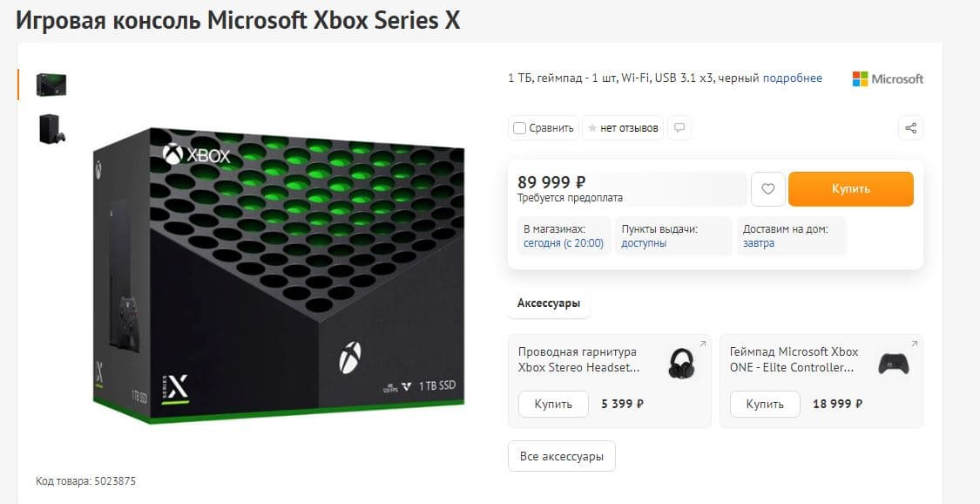The height and width of the screenshot is (504, 980).
Task: Open the comments speech bubble icon
Action: pyautogui.click(x=679, y=128)
